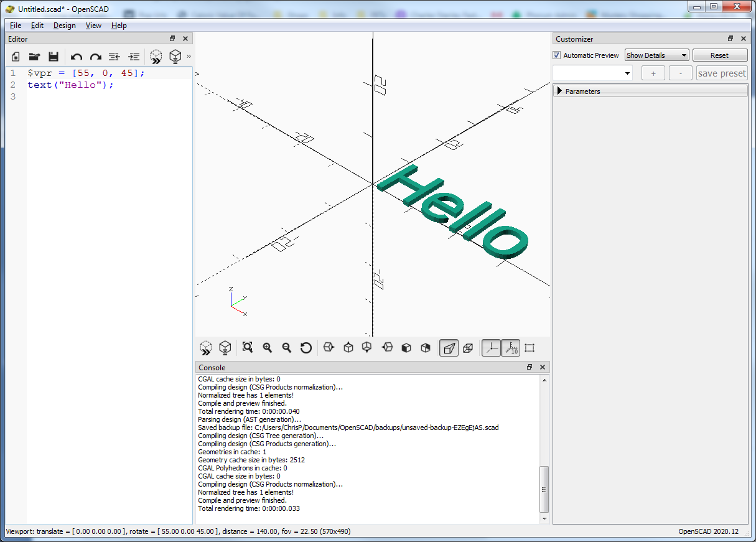Toggle the Show Edges button
This screenshot has height=542, width=756.
pyautogui.click(x=530, y=348)
